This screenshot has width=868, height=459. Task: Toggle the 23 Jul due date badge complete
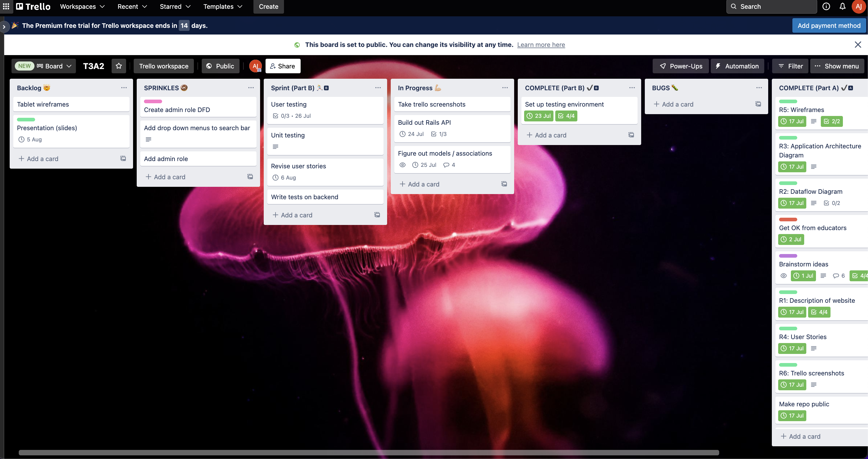tap(539, 116)
